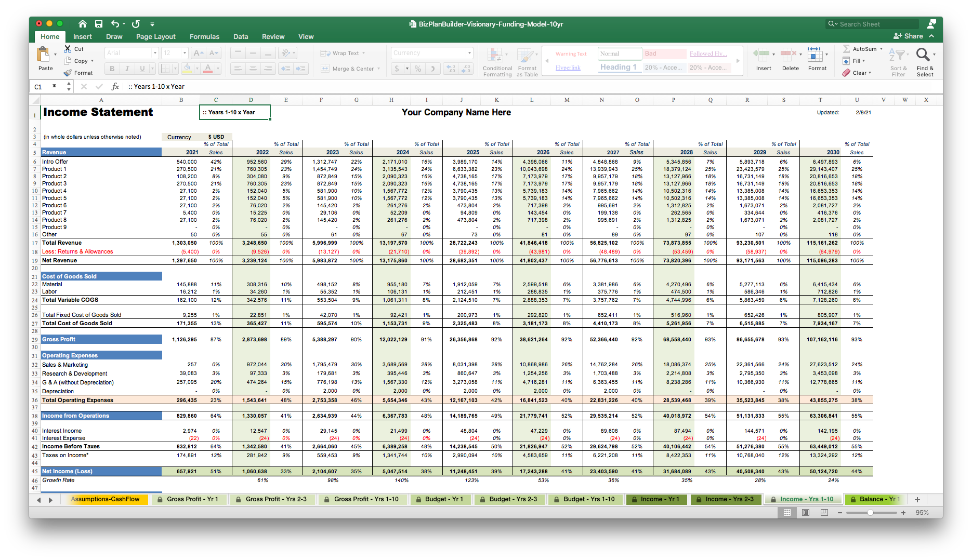Align text to the right
Viewport: 972px width, 560px height.
tap(268, 69)
